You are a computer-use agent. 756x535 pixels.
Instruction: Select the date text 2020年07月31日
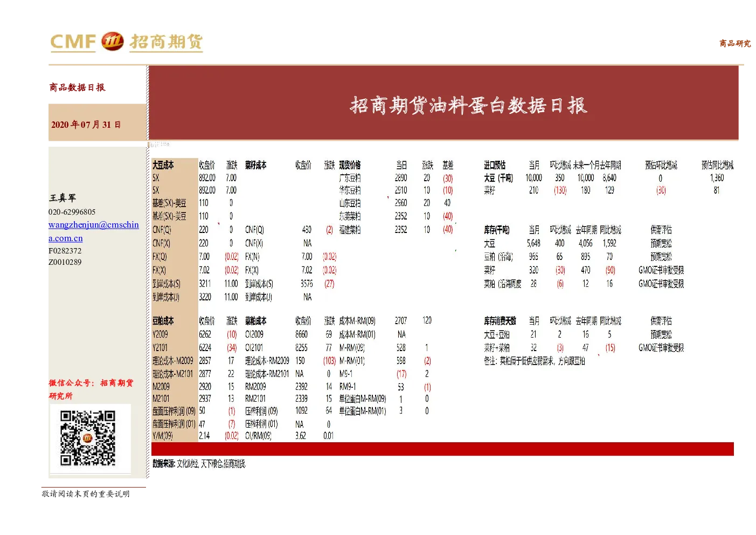click(86, 125)
